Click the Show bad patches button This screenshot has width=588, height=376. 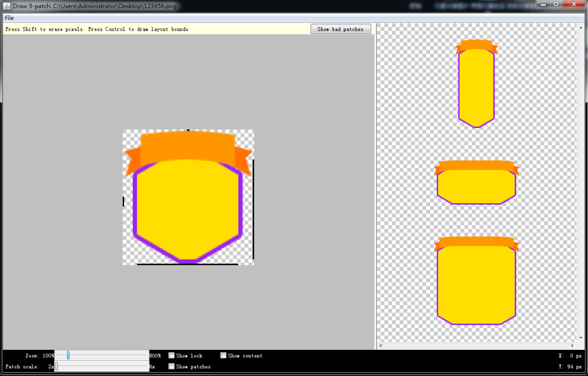pos(340,29)
